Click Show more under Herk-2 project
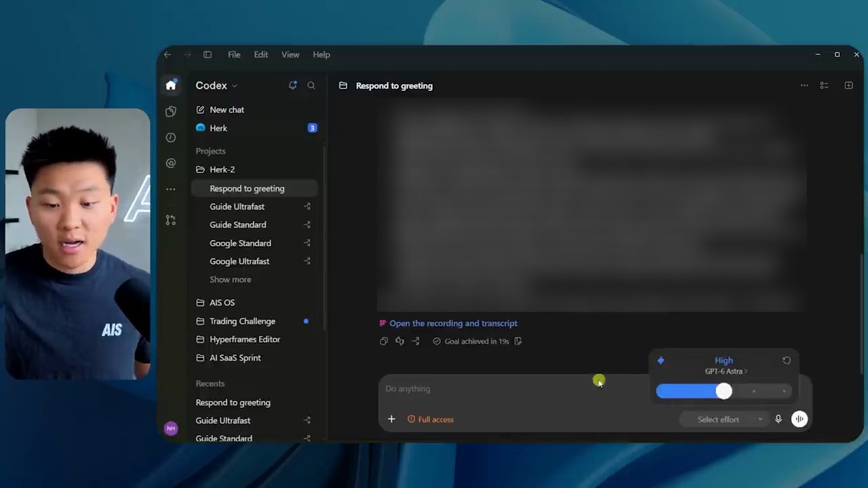This screenshot has width=868, height=488. coord(230,279)
